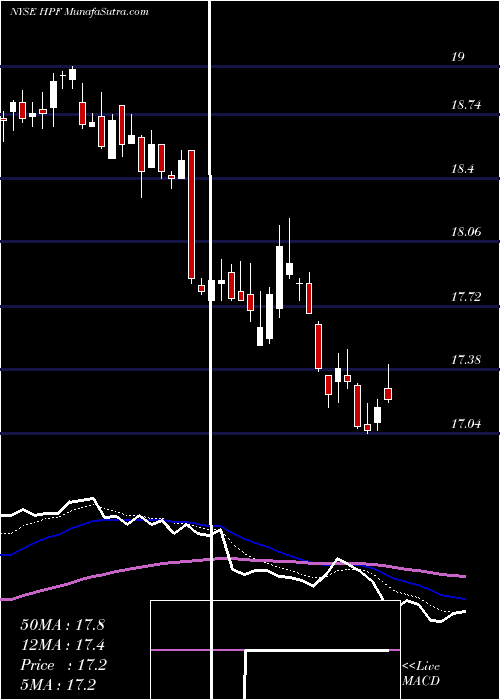Click the tall red candlestick dropping below 18.06
500x700 pixels.
click(x=192, y=215)
